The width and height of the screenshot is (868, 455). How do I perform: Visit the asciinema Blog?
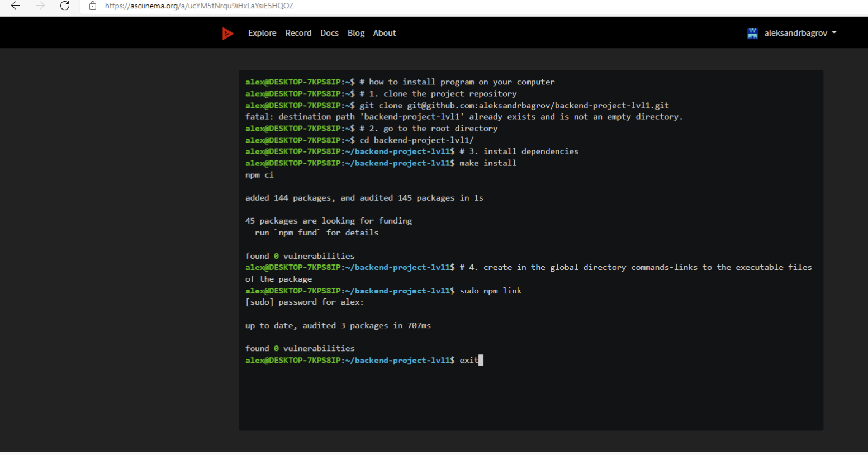[355, 33]
